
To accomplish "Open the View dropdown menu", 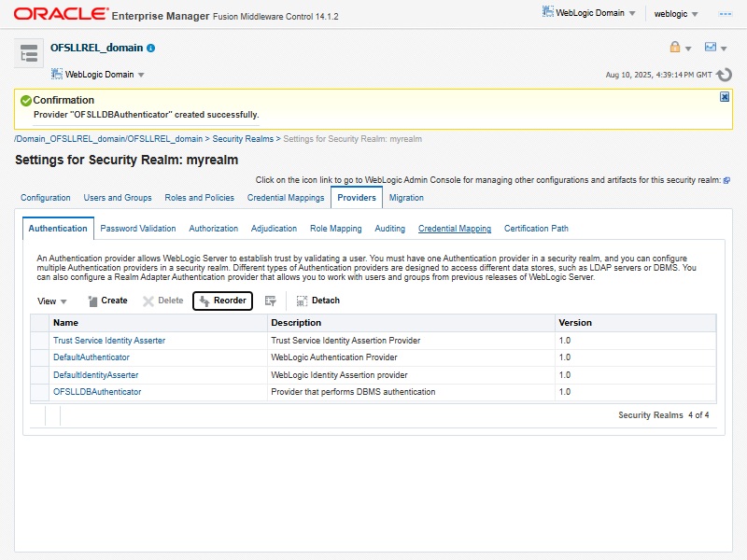I will coord(52,301).
